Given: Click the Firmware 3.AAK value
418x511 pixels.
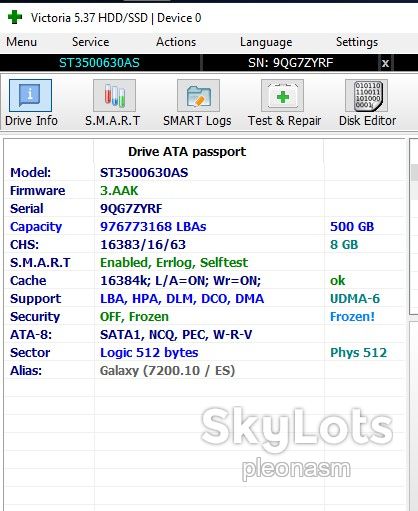Looking at the screenshot, I should coord(119,190).
